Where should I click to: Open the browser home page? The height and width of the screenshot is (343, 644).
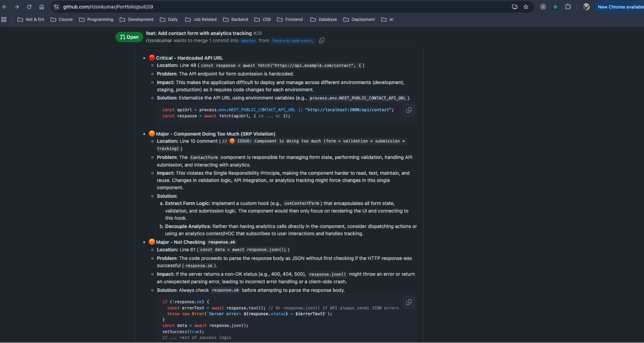point(41,7)
